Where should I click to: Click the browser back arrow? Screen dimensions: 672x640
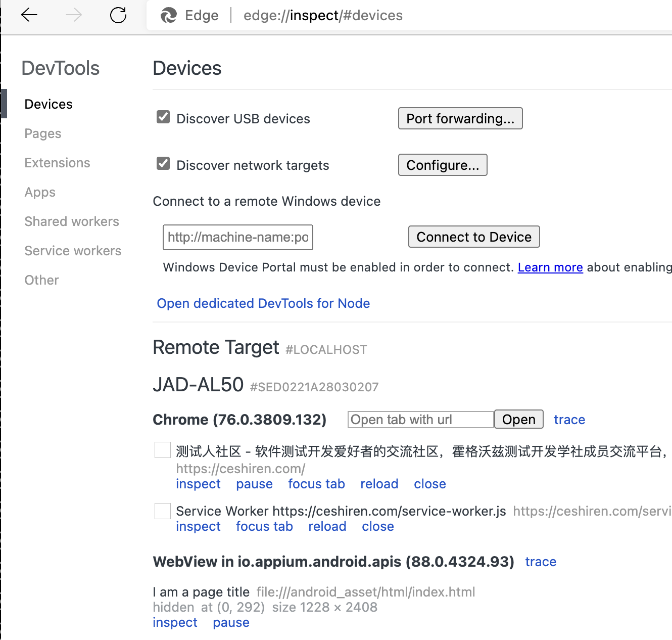29,15
